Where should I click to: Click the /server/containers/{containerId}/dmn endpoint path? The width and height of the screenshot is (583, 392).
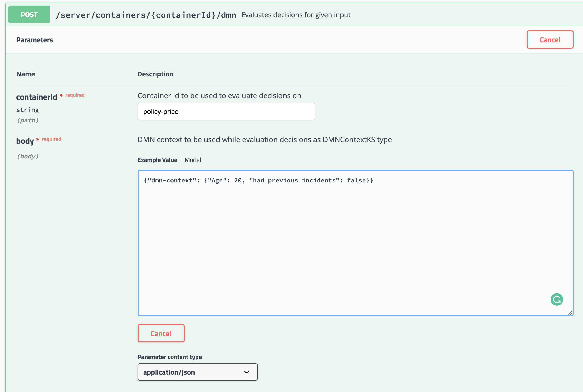[x=146, y=15]
